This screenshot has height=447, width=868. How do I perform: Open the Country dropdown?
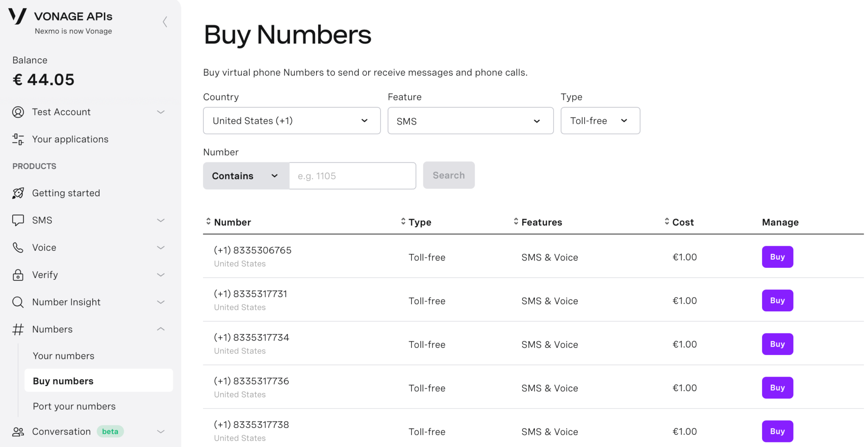pyautogui.click(x=292, y=120)
